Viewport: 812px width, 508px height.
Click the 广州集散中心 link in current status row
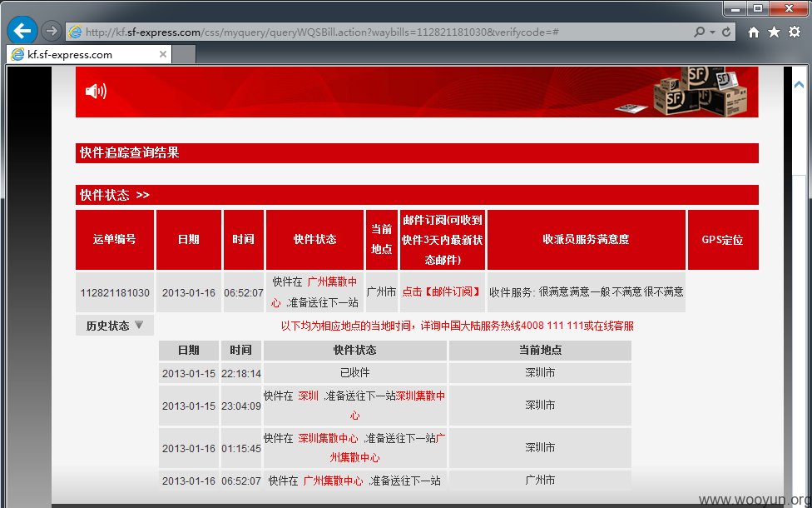[x=314, y=291]
